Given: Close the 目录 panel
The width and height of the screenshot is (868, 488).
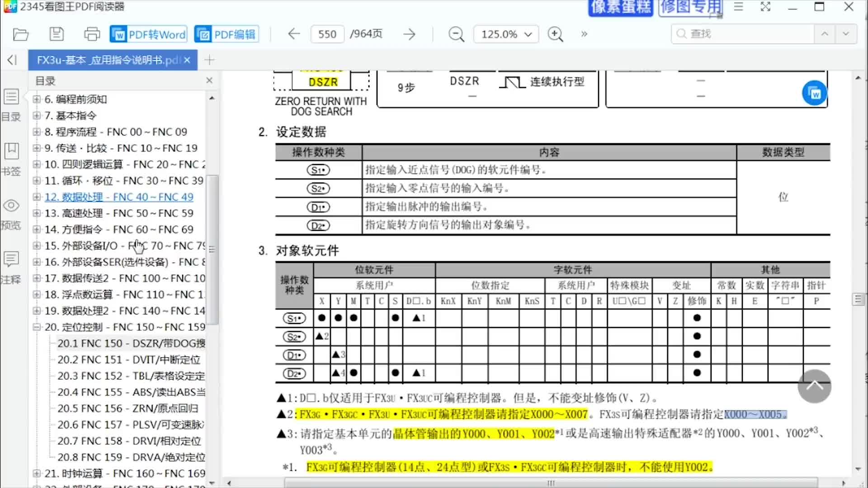Looking at the screenshot, I should pyautogui.click(x=209, y=80).
